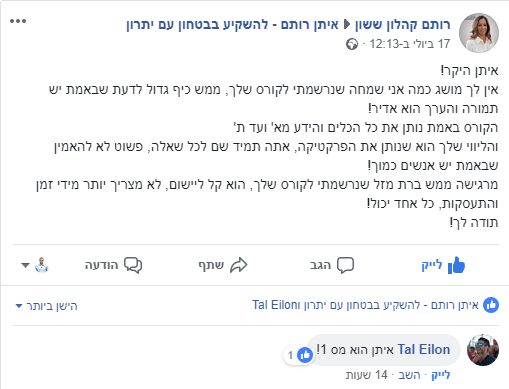Click השב to reply to the comment
This screenshot has height=389, width=509.
409,375
